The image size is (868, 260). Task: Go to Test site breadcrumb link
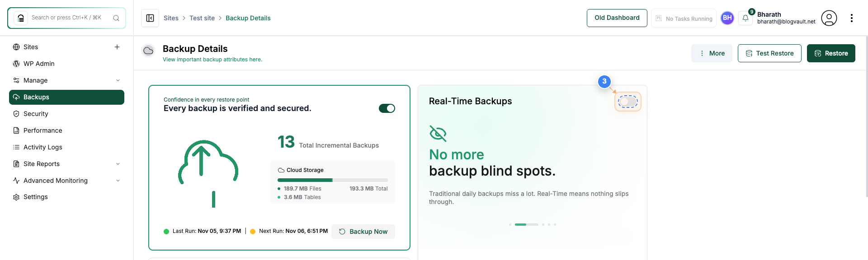tap(202, 18)
